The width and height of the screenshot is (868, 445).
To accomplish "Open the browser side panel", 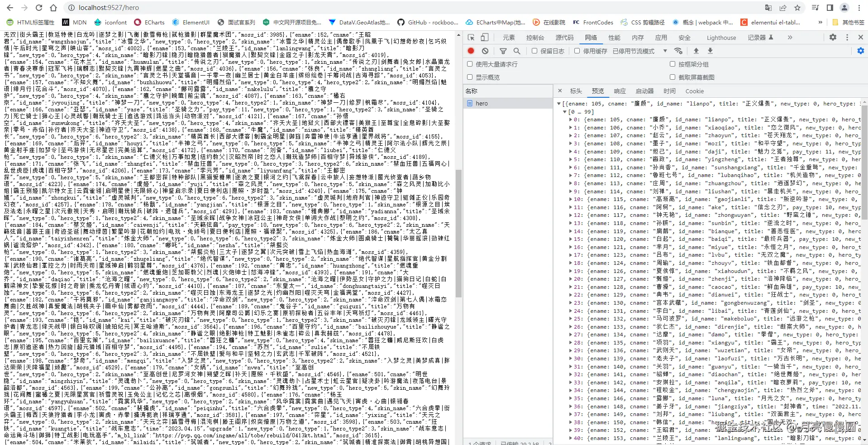I will [830, 8].
